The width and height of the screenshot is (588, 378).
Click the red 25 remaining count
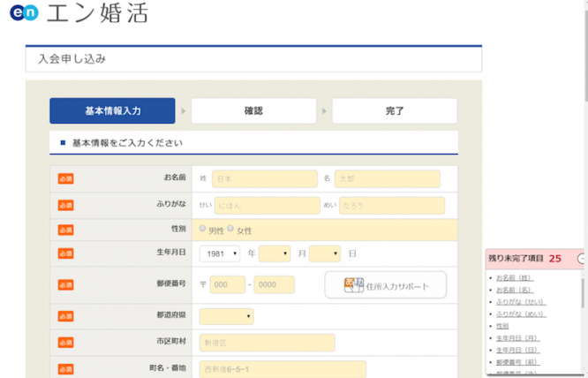(555, 259)
